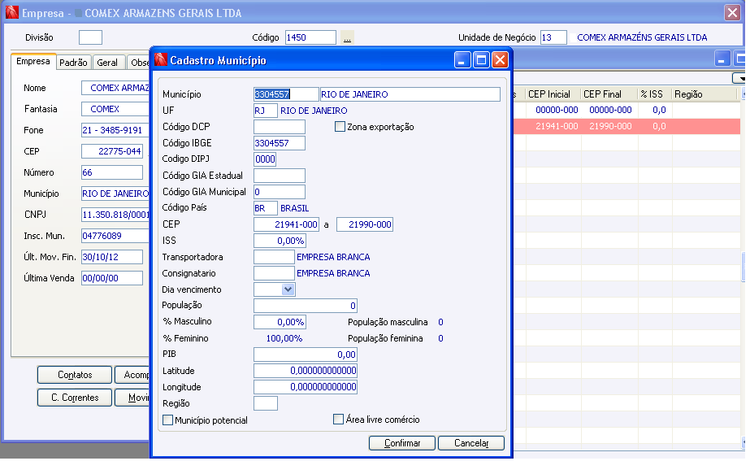Click CEP end field 21990-000

pyautogui.click(x=364, y=224)
